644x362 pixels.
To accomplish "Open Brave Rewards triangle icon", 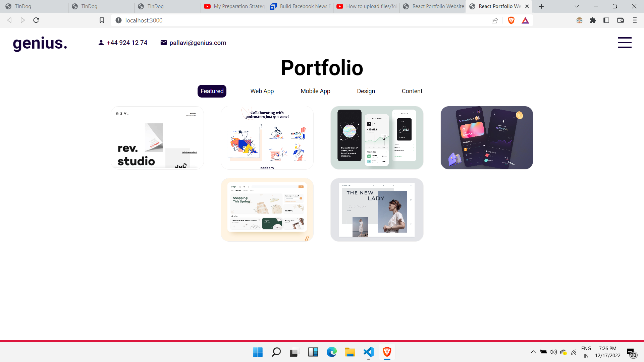I will click(525, 20).
